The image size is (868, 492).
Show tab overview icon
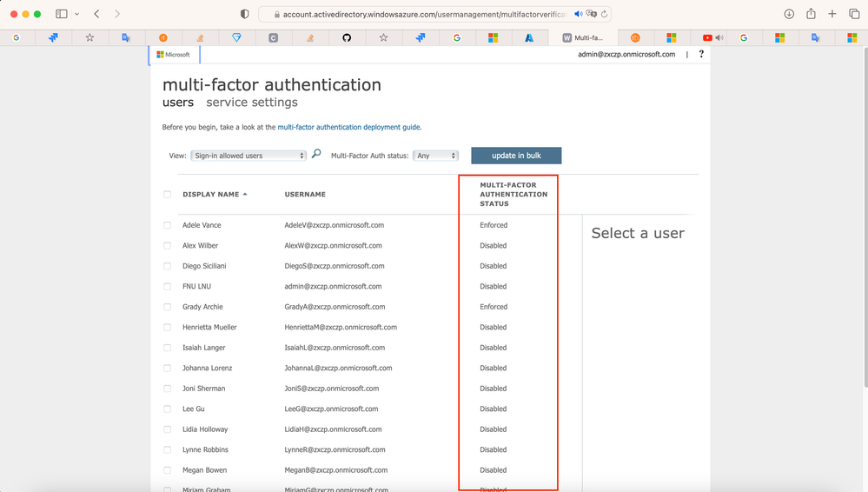click(854, 14)
